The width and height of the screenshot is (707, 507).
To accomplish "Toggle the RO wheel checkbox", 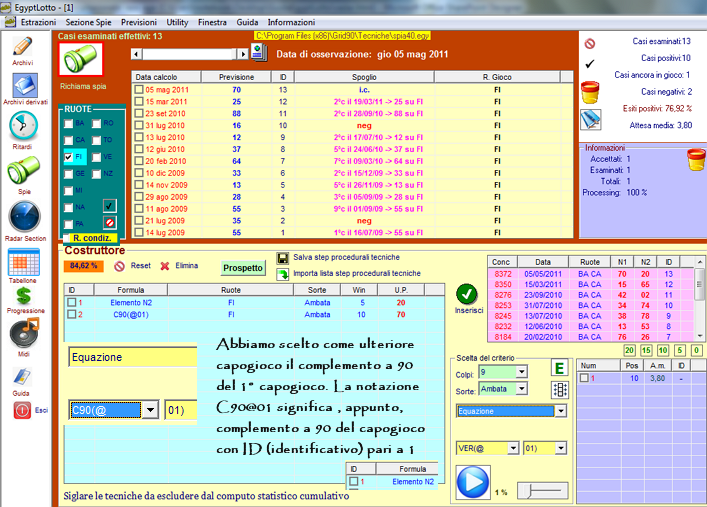I will point(96,124).
